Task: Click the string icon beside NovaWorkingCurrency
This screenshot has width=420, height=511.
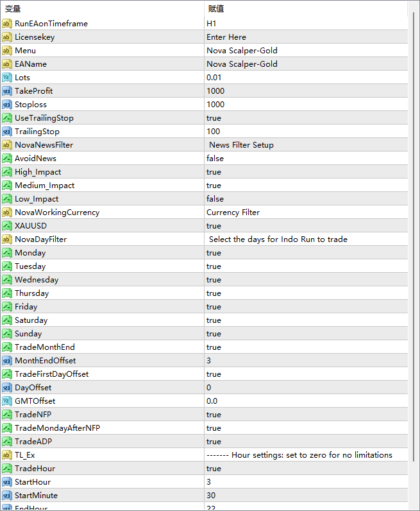Action: (7, 212)
